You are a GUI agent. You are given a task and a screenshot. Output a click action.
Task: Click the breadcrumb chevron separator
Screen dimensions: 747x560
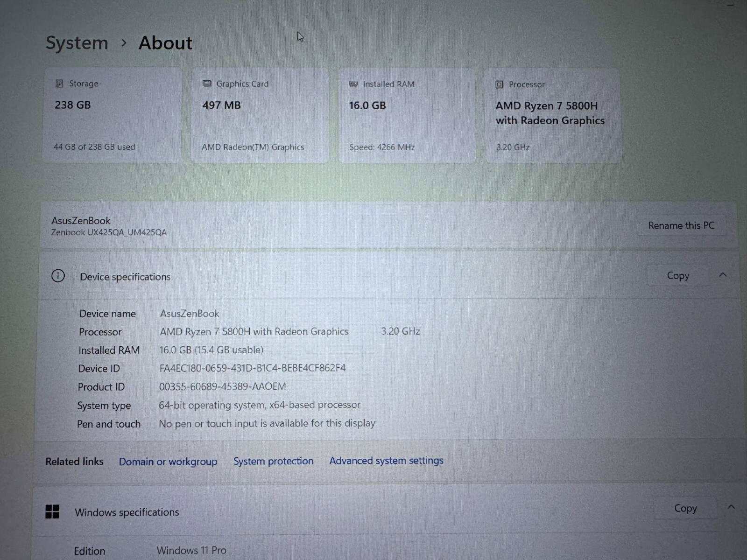(124, 42)
